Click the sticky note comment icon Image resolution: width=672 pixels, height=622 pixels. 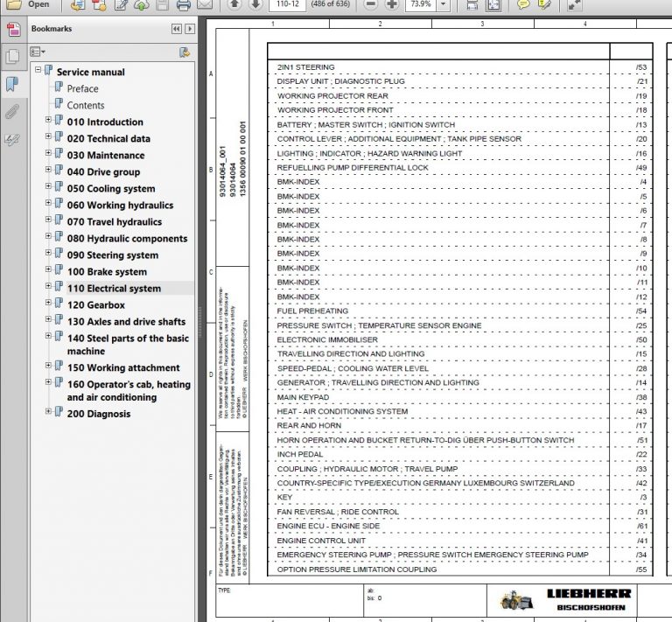[523, 4]
